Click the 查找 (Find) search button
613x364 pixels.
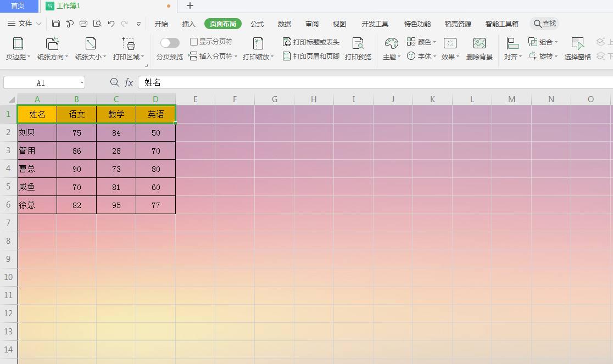[544, 24]
